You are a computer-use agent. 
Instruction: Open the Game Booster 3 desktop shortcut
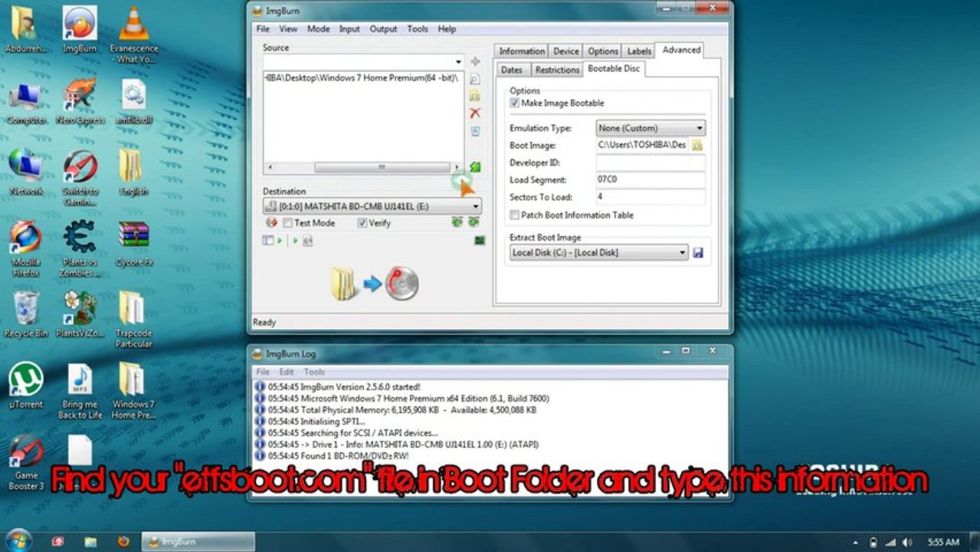click(26, 462)
